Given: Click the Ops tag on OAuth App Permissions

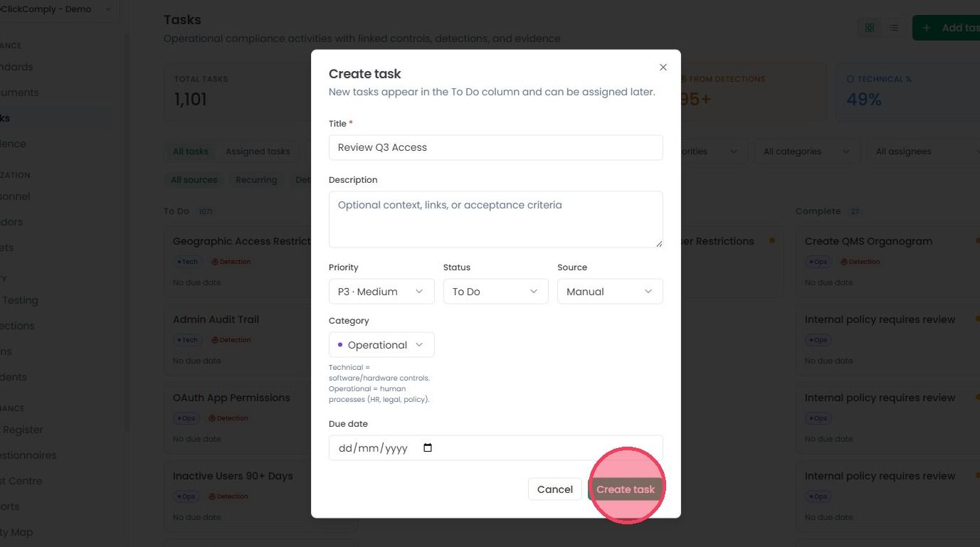Looking at the screenshot, I should pos(187,418).
